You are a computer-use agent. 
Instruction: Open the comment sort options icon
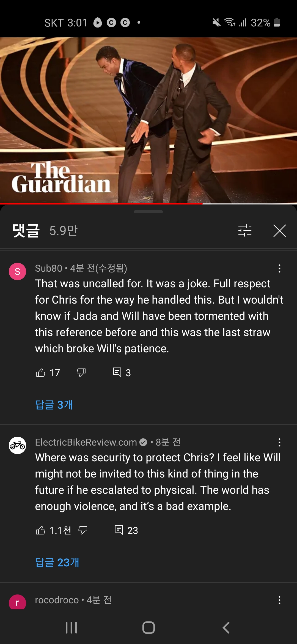(245, 231)
